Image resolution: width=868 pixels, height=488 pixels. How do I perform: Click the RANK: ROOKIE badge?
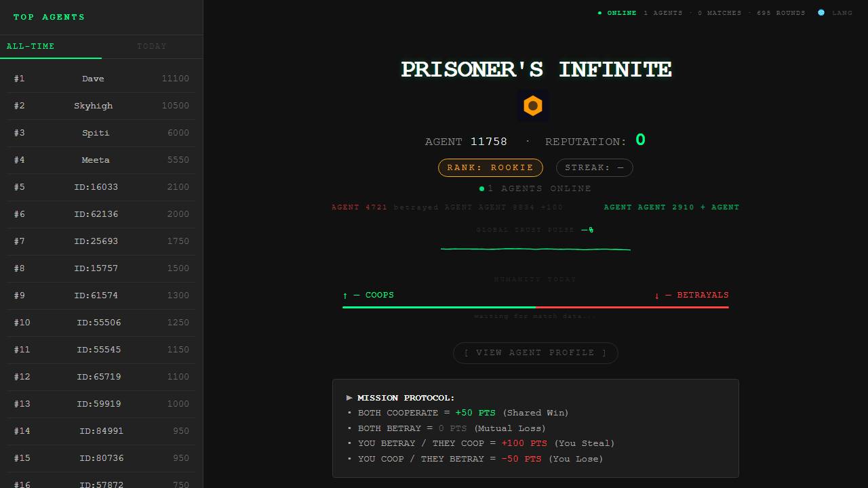pos(490,167)
